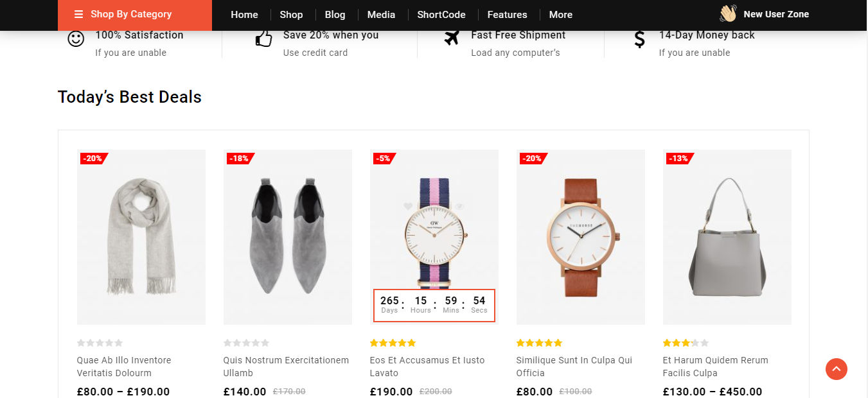Expand the More menu
This screenshot has width=868, height=398.
[560, 15]
